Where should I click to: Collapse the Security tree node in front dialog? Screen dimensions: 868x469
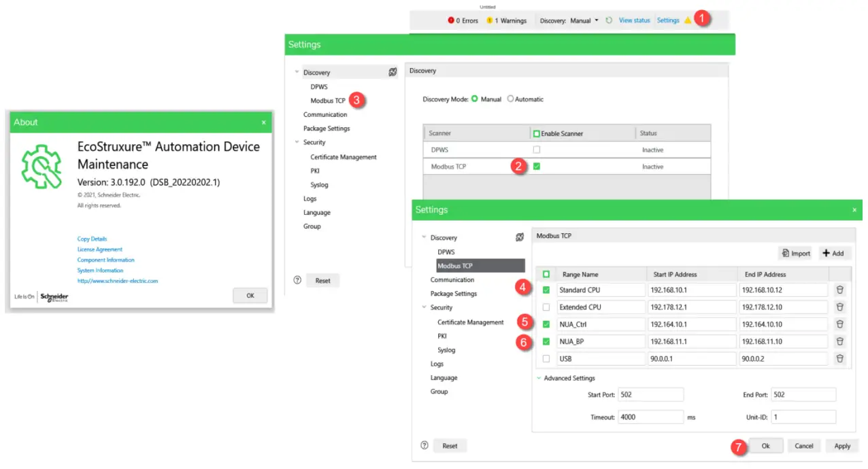pos(424,307)
